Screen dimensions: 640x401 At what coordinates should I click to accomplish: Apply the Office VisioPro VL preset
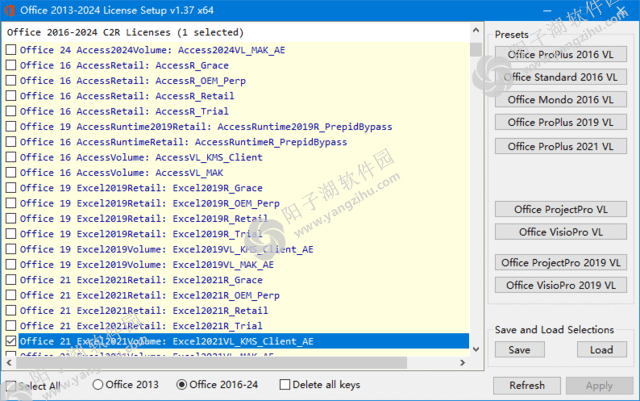click(561, 232)
